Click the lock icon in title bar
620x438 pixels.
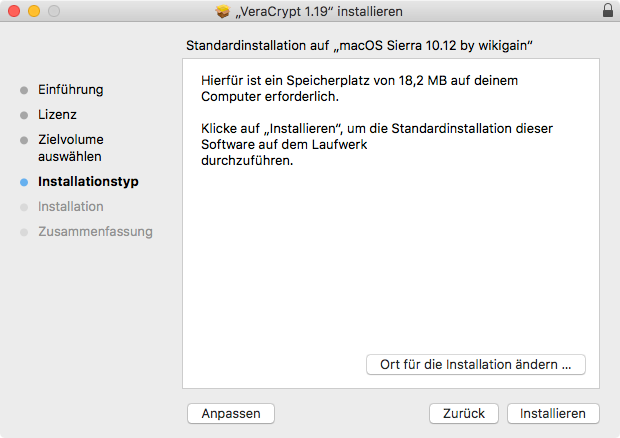coord(608,11)
